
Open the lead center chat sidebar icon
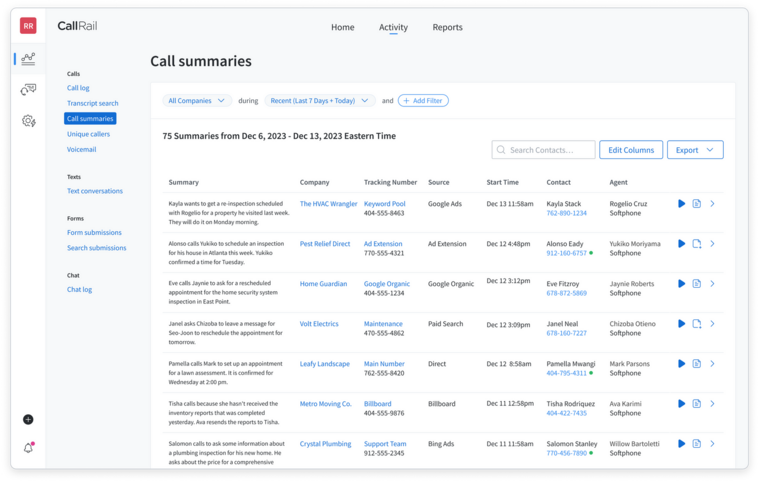28,89
